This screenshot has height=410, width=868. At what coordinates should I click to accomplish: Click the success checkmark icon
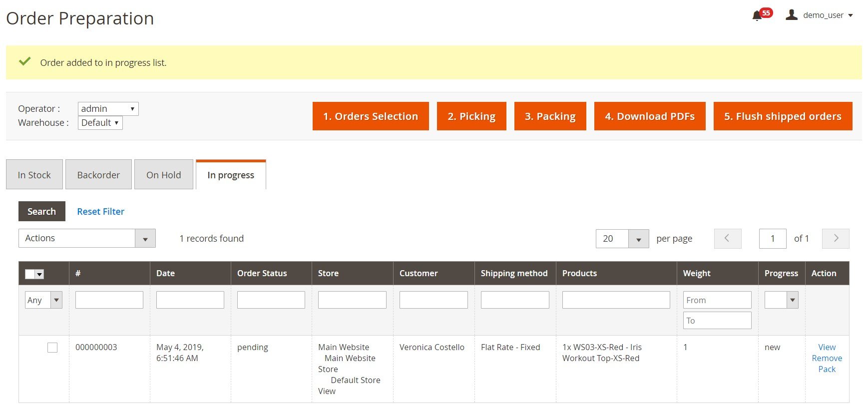coord(25,61)
